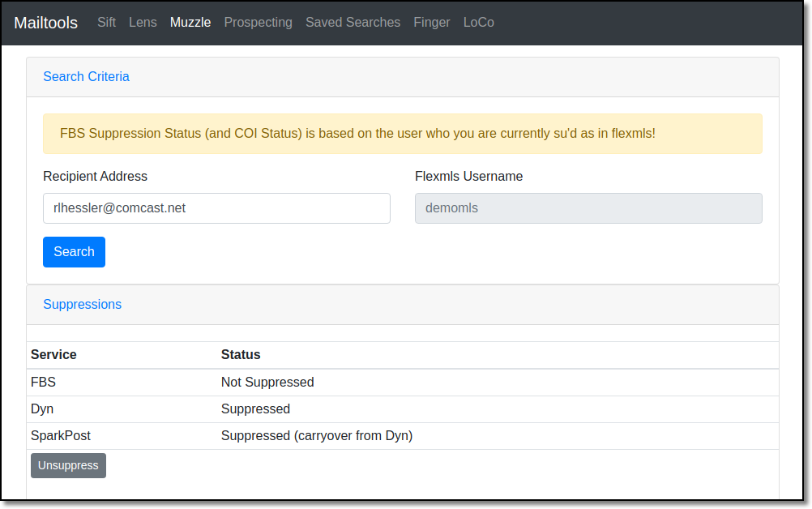Select the Muzzle navigation item
The height and width of the screenshot is (509, 812).
[x=190, y=22]
